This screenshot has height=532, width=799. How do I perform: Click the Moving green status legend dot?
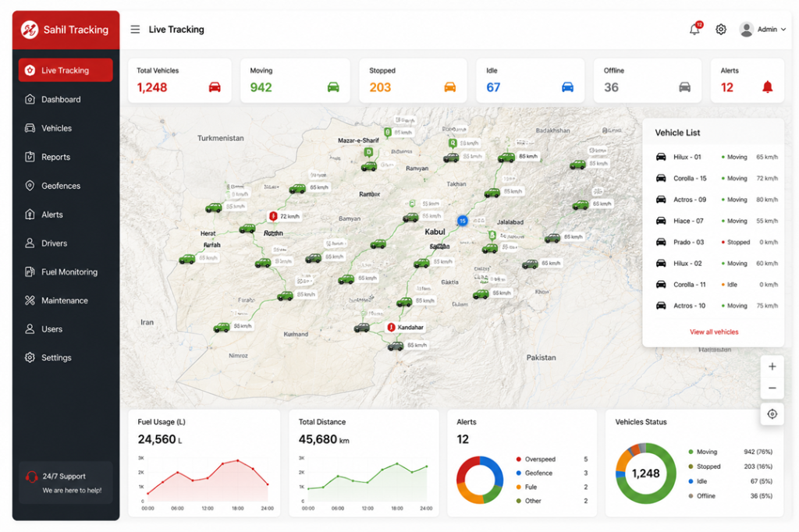(x=691, y=452)
